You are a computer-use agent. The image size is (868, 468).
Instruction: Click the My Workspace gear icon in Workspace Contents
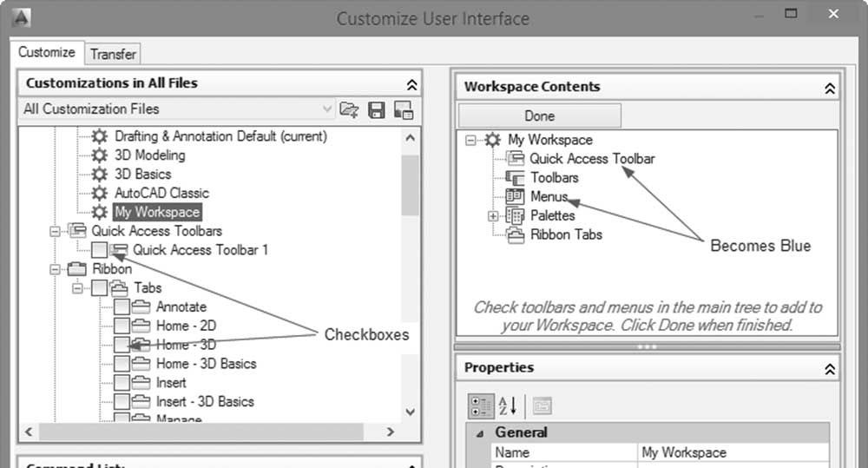tap(493, 140)
